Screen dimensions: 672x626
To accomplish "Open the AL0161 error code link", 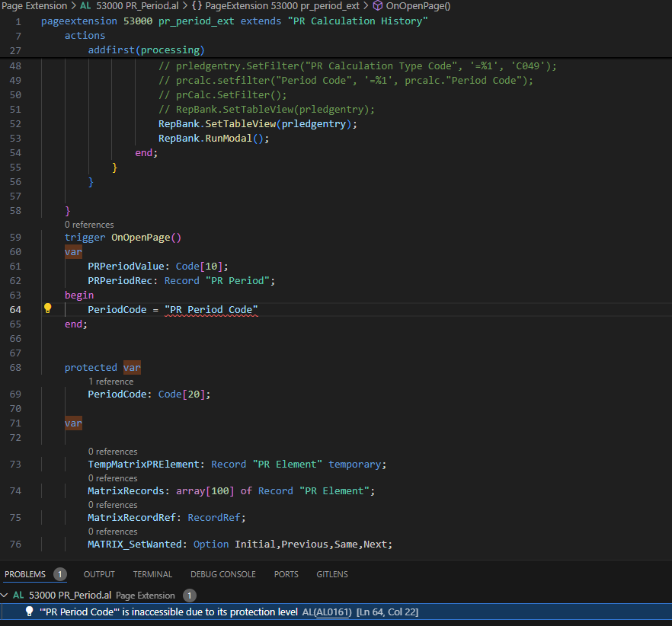I will point(333,612).
